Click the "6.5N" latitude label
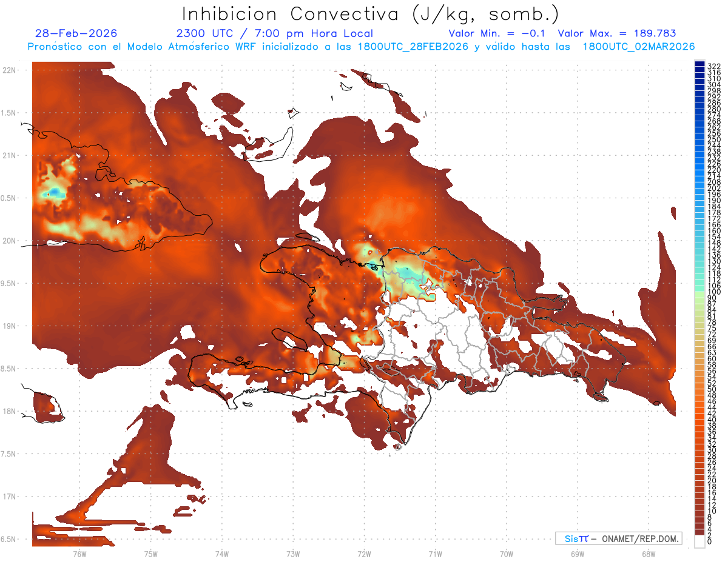The image size is (728, 562). pos(9,539)
